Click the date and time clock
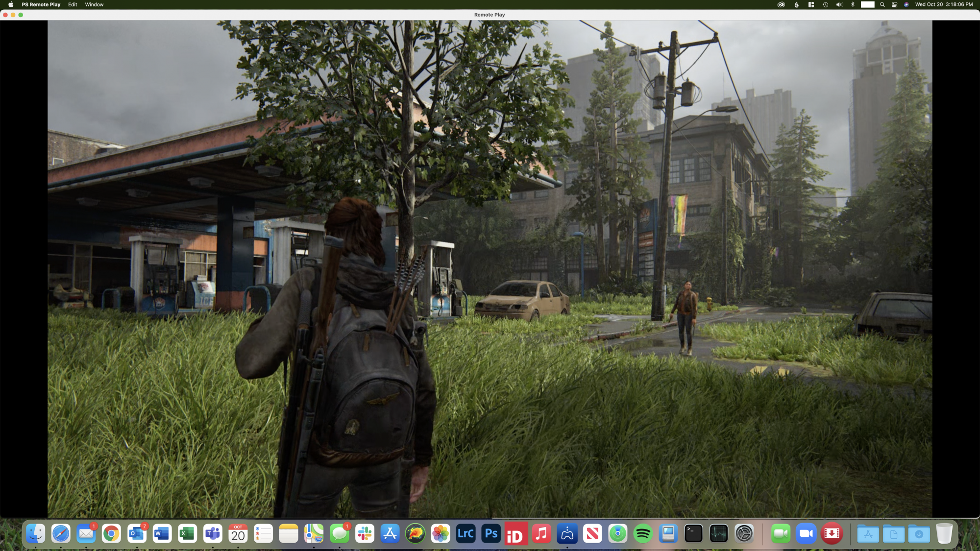980x551 pixels. [x=944, y=4]
